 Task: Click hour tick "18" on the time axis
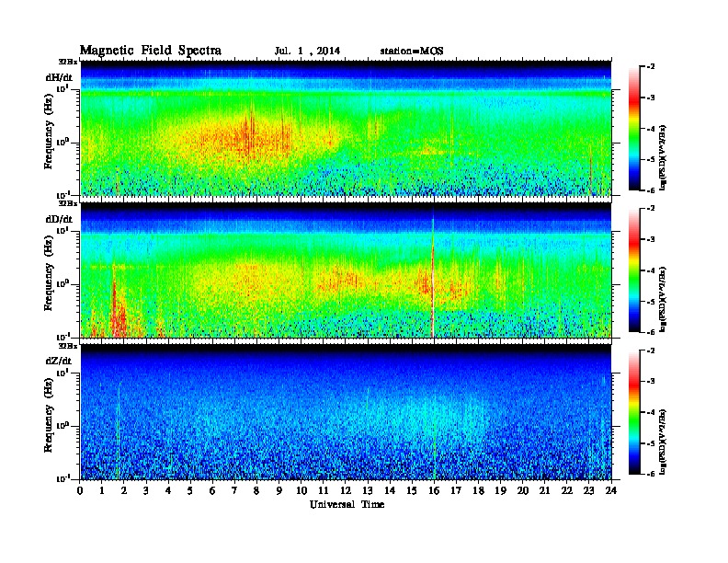(479, 491)
